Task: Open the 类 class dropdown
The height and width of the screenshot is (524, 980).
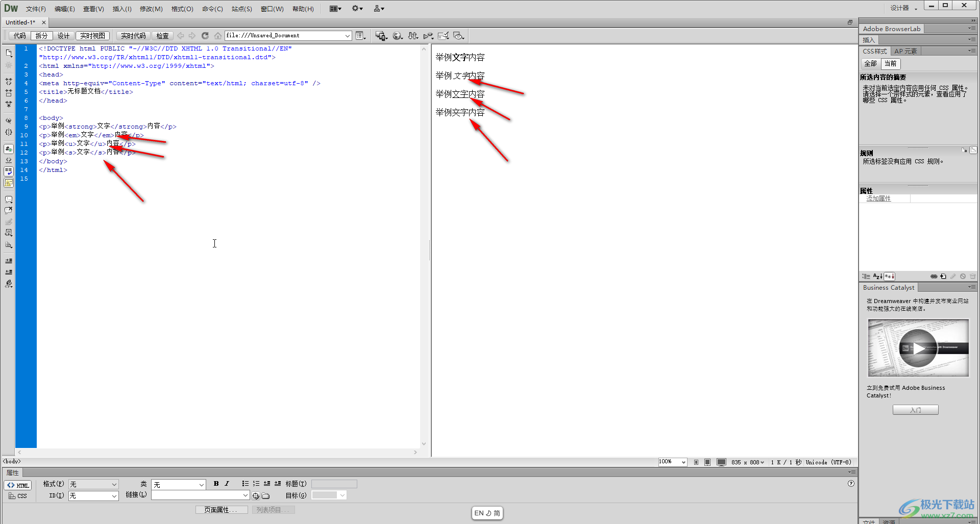Action: 179,484
